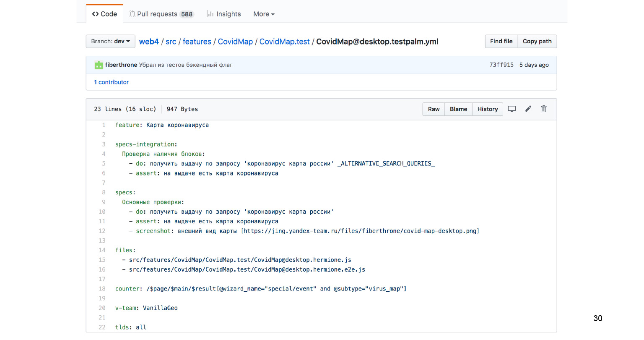The width and height of the screenshot is (644, 340).
Task: Go to CovidMap.test folder link
Action: (284, 42)
